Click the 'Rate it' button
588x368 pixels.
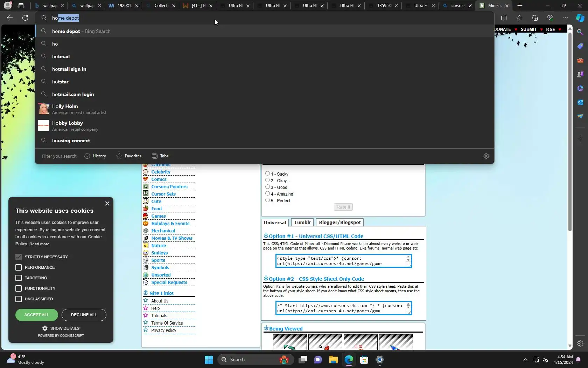[343, 207]
